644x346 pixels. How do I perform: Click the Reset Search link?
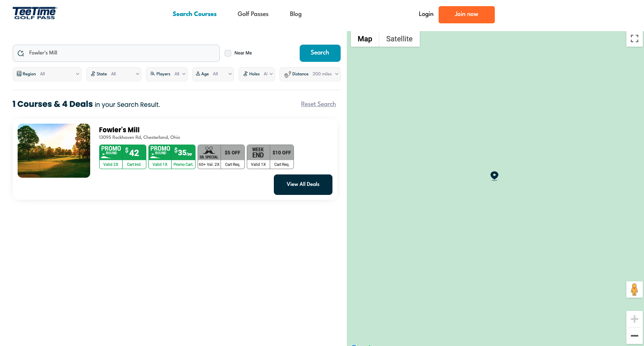point(319,104)
